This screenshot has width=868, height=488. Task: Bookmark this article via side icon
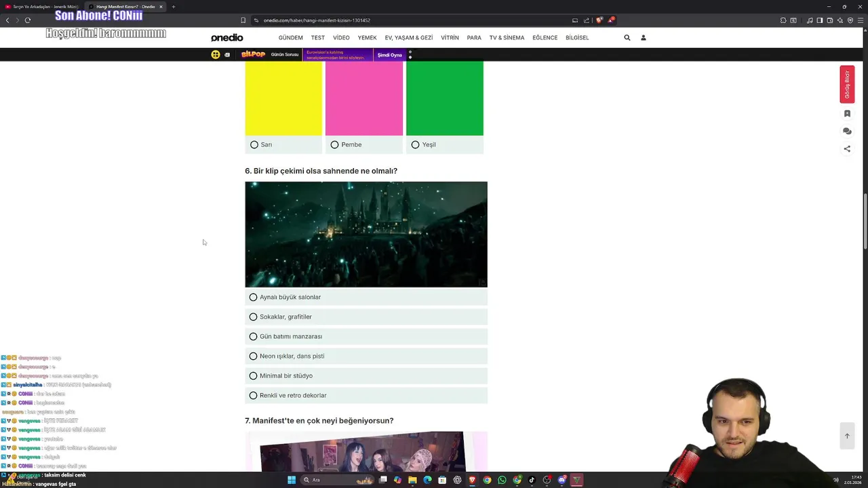[847, 114]
